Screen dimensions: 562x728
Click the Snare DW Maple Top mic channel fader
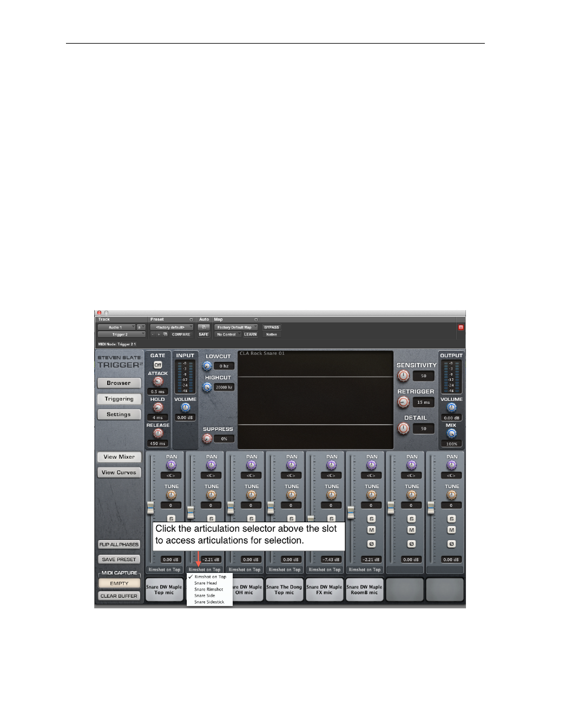[x=150, y=508]
